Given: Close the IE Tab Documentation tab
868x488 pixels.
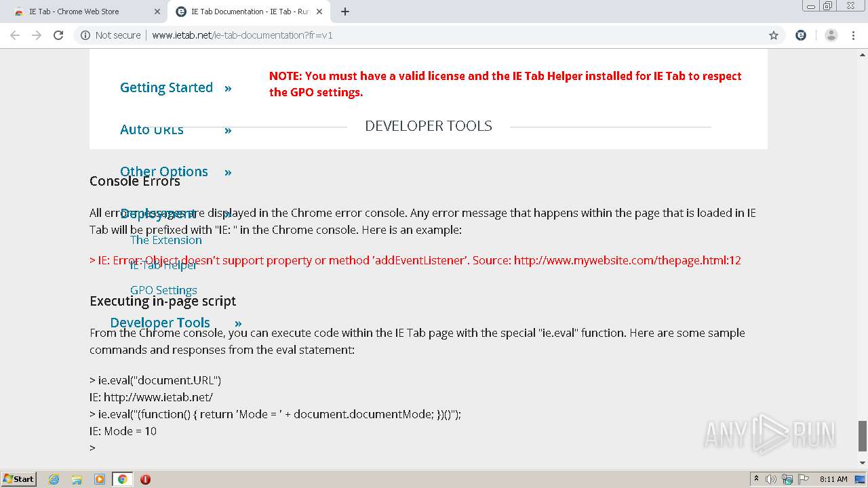Looking at the screenshot, I should [x=319, y=12].
